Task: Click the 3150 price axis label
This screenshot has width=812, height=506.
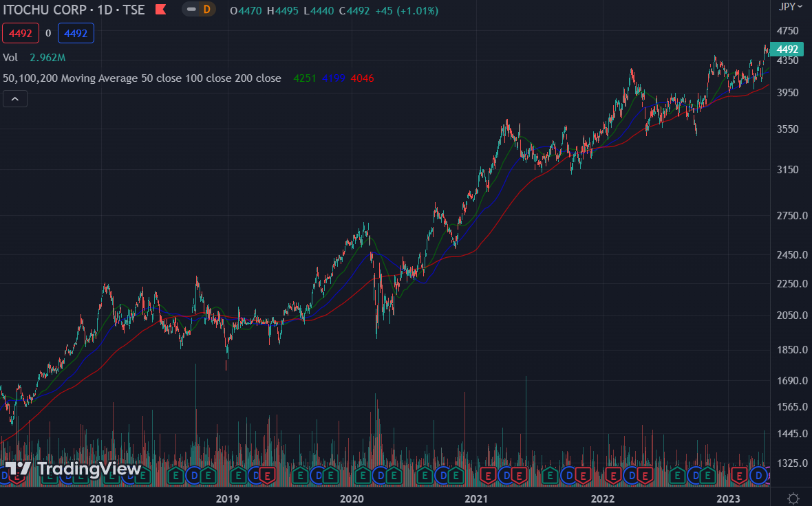Action: pos(788,169)
